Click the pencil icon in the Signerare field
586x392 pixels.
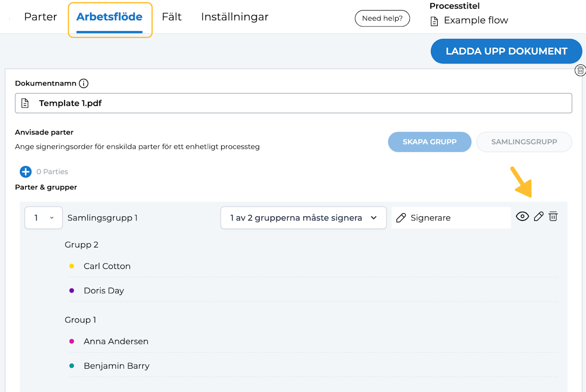click(401, 218)
